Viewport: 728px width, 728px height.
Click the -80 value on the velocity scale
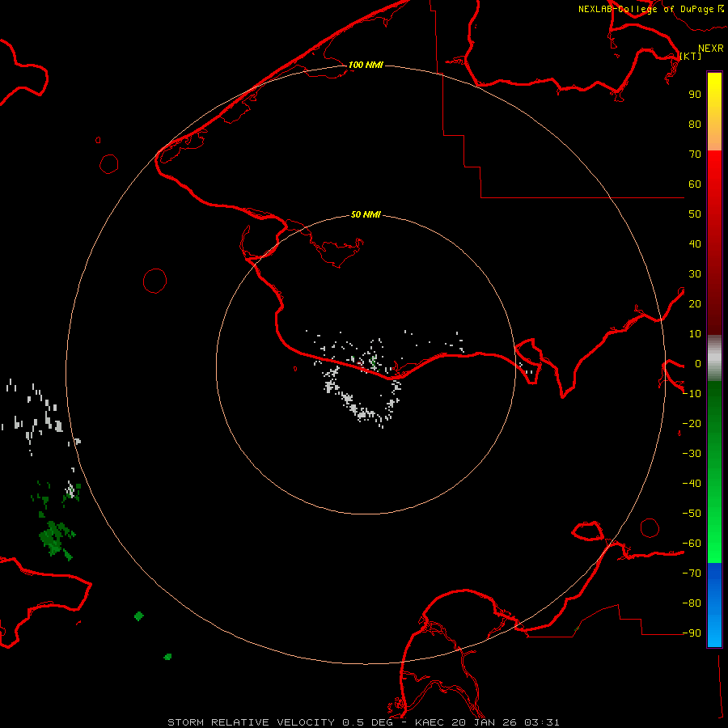[x=692, y=603]
